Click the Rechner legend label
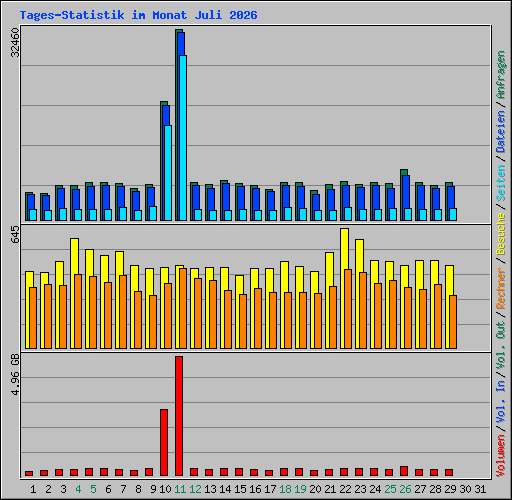512x500 pixels. click(x=501, y=288)
